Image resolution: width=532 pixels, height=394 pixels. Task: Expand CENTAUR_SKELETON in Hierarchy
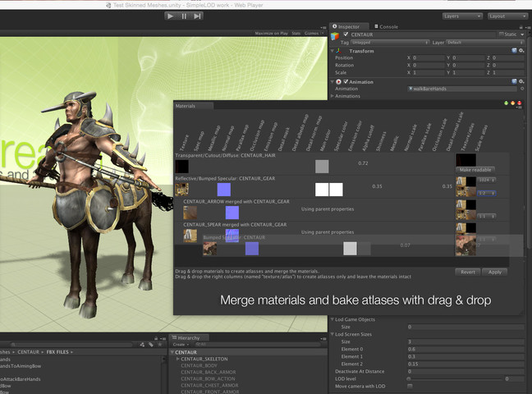tap(178, 359)
